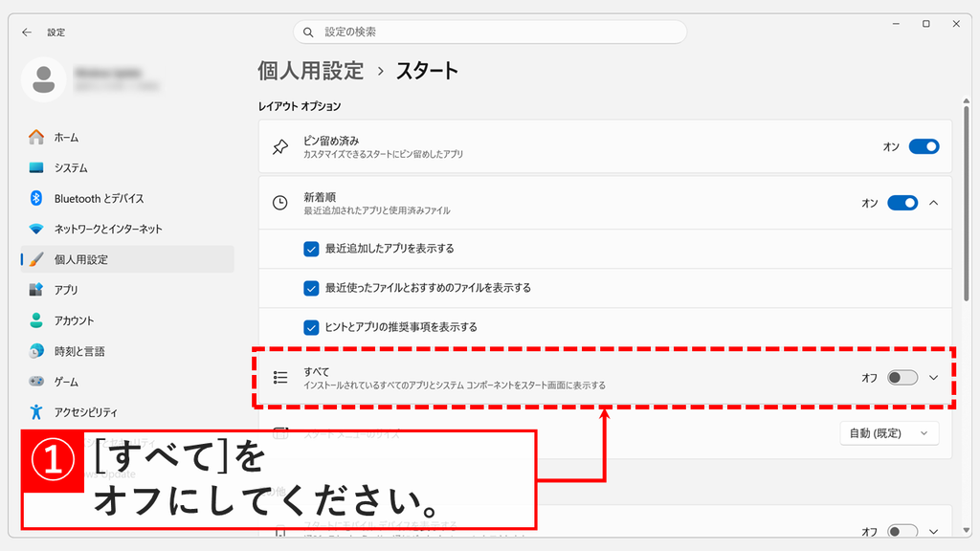Open アクセシビリティ category
The height and width of the screenshot is (551, 980).
[127, 411]
